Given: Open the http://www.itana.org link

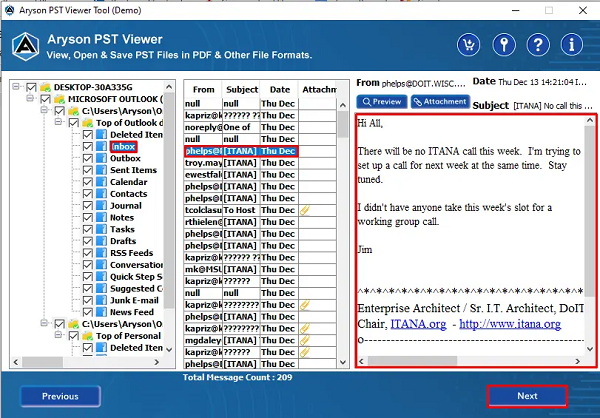Looking at the screenshot, I should 510,324.
